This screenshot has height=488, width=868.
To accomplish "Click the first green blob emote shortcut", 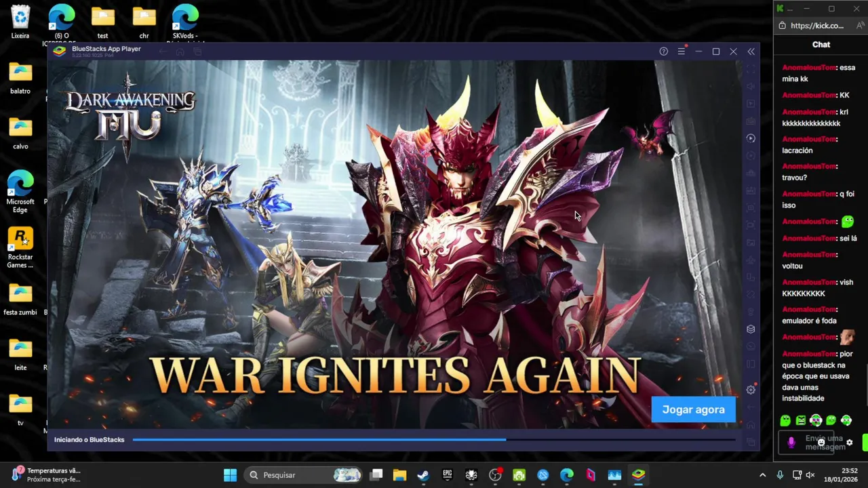I will [x=785, y=421].
